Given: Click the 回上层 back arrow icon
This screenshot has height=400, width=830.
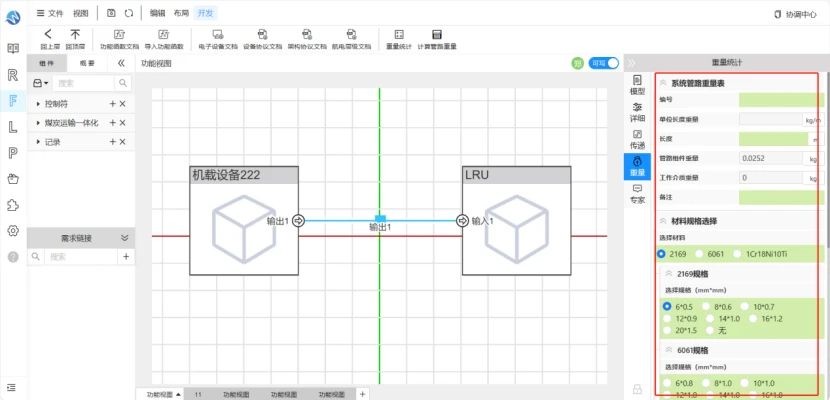Looking at the screenshot, I should click(x=48, y=35).
